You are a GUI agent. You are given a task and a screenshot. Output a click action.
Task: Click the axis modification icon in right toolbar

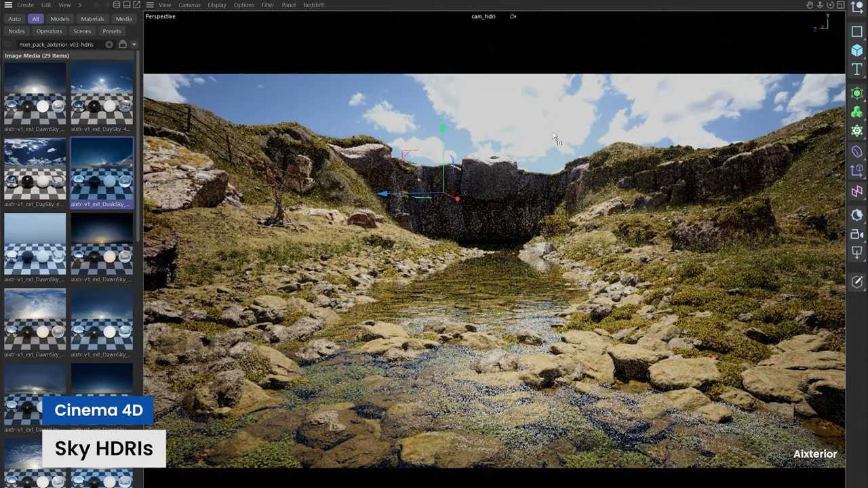(856, 171)
